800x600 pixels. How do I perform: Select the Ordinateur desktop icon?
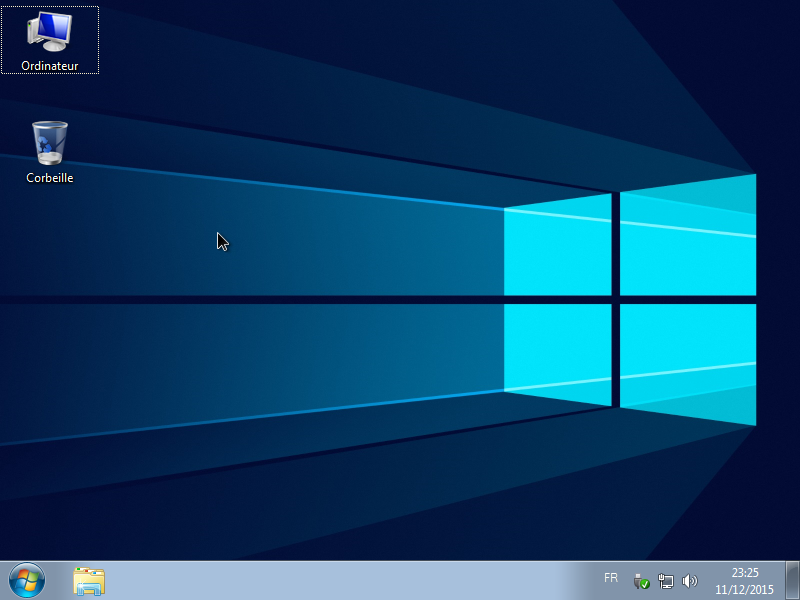coord(49,40)
